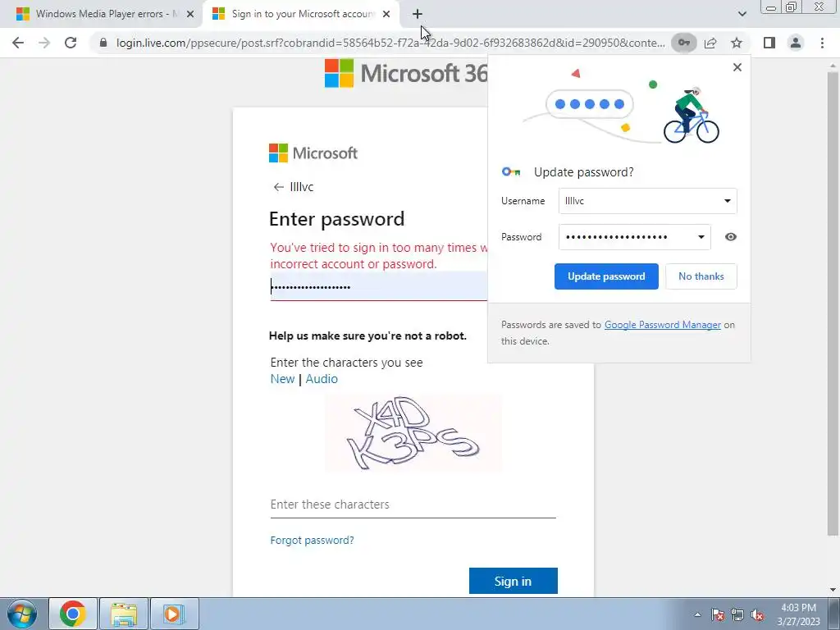
Task: Click the Action Center flag tray icon
Action: coord(718,614)
